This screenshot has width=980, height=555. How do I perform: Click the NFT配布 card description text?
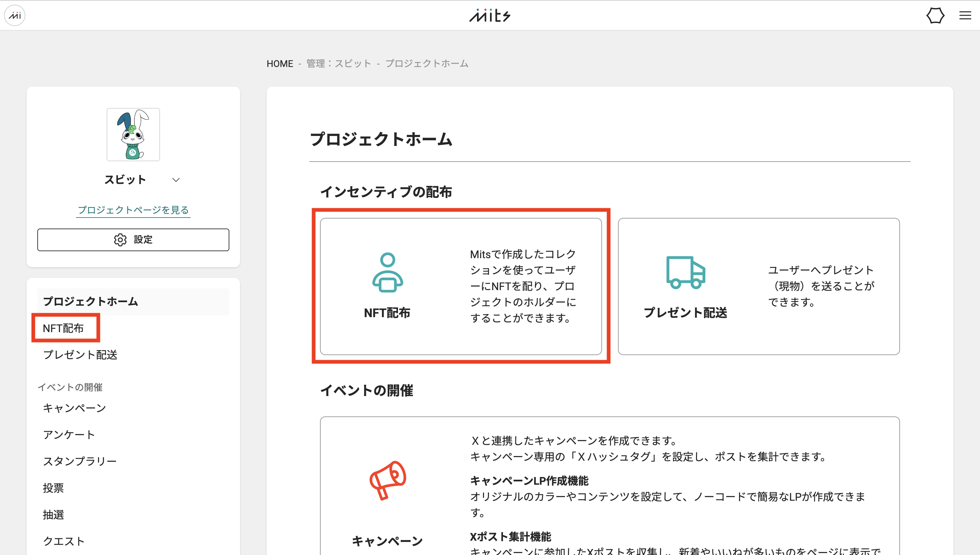pos(523,286)
